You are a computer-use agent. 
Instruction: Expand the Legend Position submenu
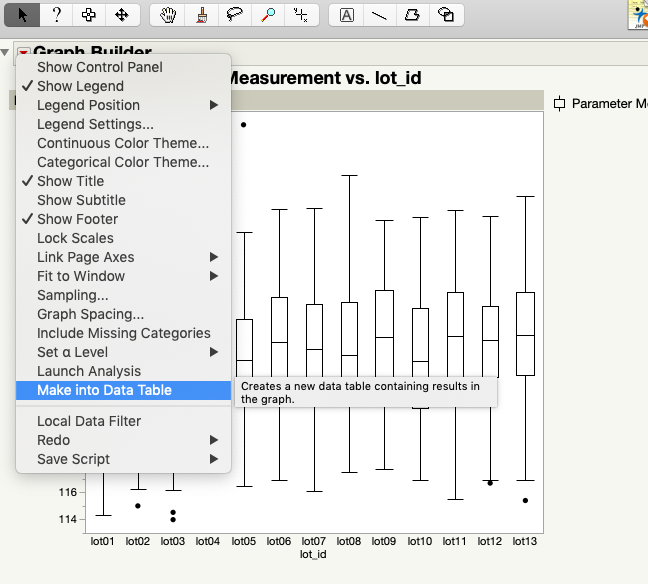(x=123, y=105)
